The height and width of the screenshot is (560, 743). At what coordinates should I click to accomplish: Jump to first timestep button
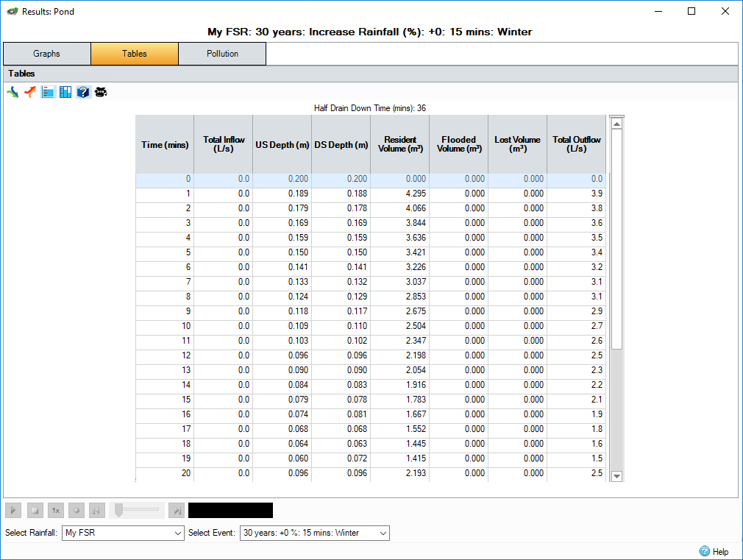[x=96, y=511]
